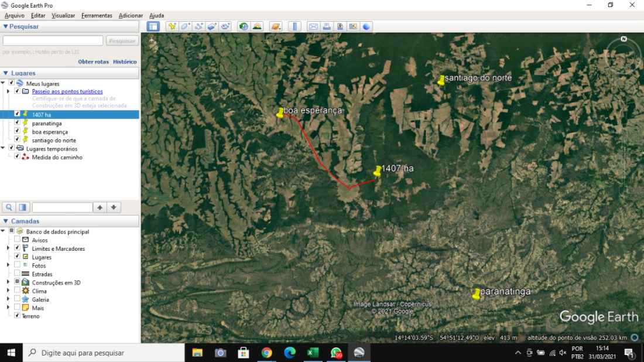Viewport: 644px width, 362px height.
Task: Switch between Earth, Sky and planets
Action: coord(276,27)
